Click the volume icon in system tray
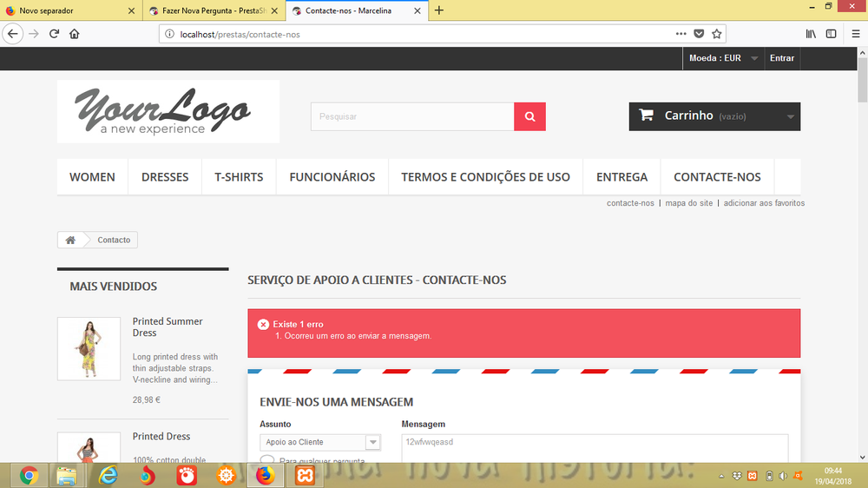 [x=783, y=476]
